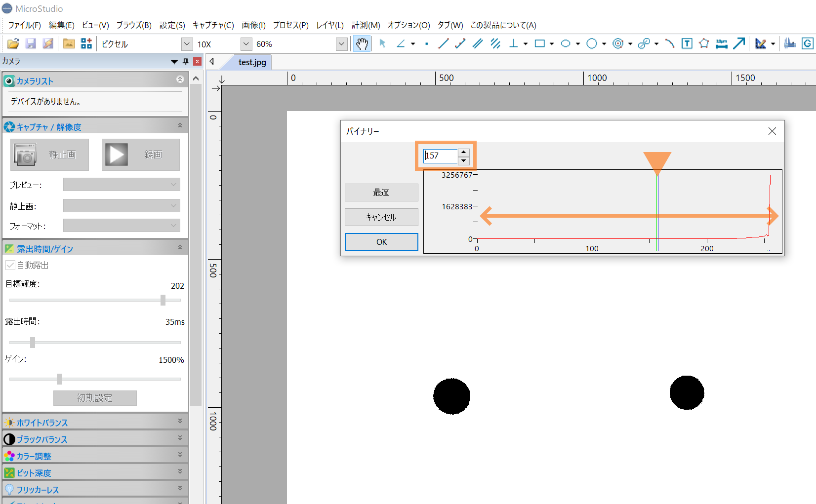
Task: Pin the カメラ panel
Action: pos(186,61)
